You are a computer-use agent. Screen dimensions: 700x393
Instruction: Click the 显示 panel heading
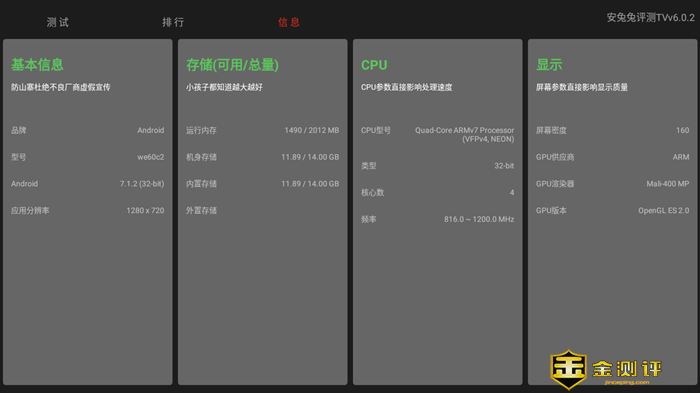(549, 65)
